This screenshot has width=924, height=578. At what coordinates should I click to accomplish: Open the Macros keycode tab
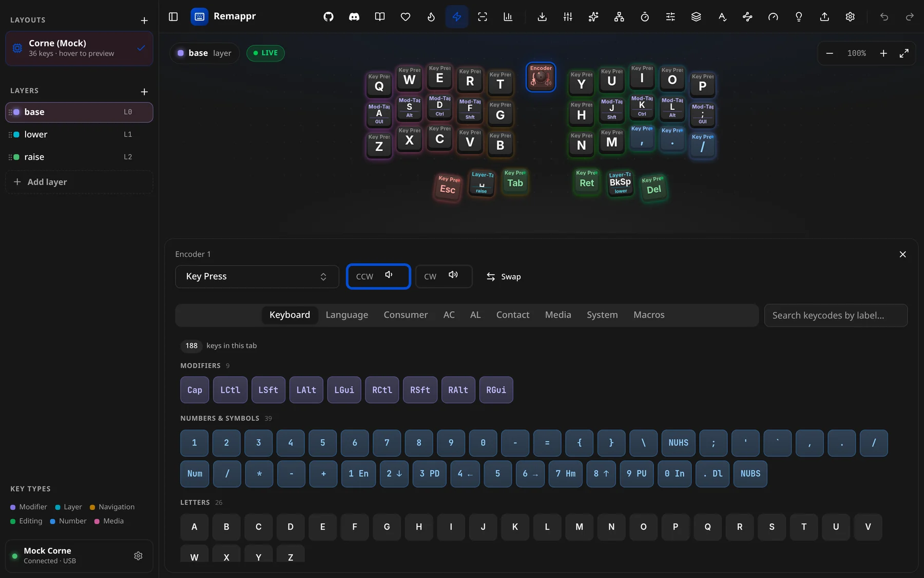[x=649, y=315]
